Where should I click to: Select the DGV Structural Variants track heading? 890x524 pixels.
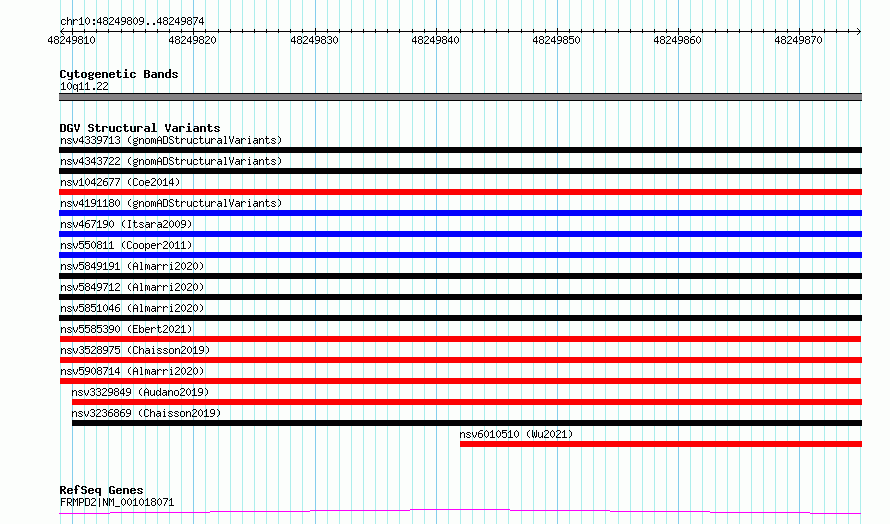pyautogui.click(x=140, y=128)
